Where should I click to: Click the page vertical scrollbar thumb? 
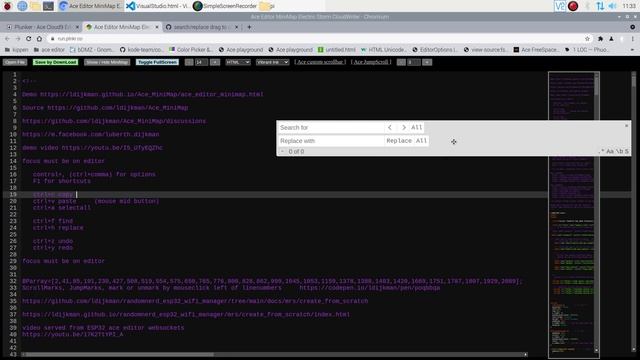point(633,80)
